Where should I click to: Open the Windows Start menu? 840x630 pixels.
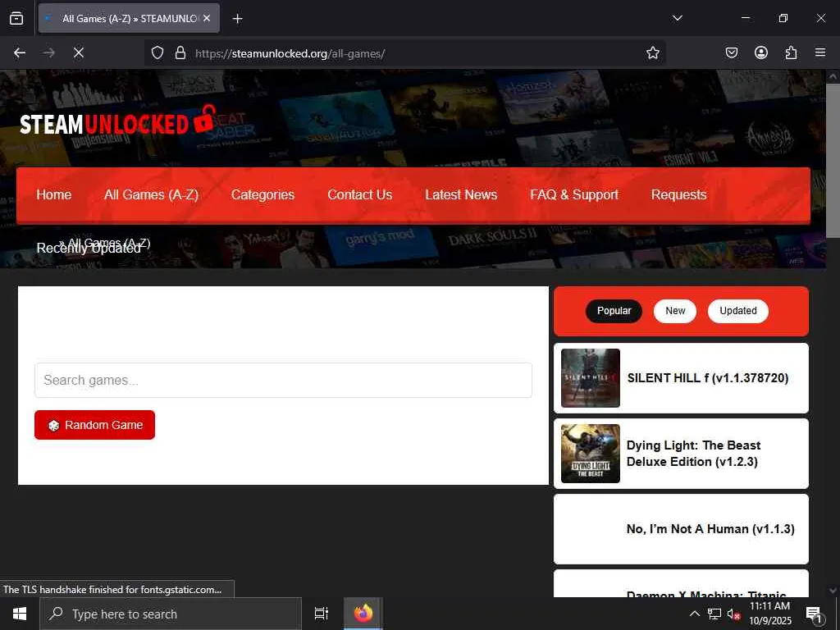pos(20,614)
